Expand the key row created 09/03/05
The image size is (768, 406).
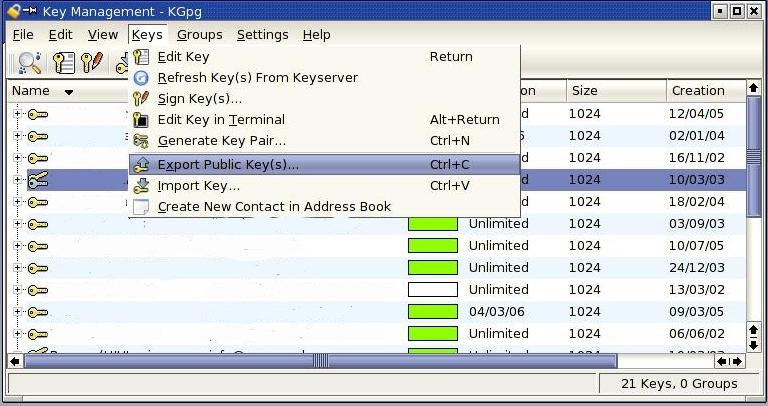click(17, 312)
